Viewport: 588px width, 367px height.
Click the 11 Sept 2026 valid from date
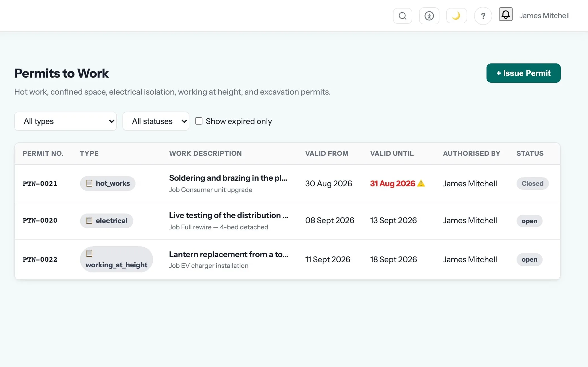[x=327, y=259]
